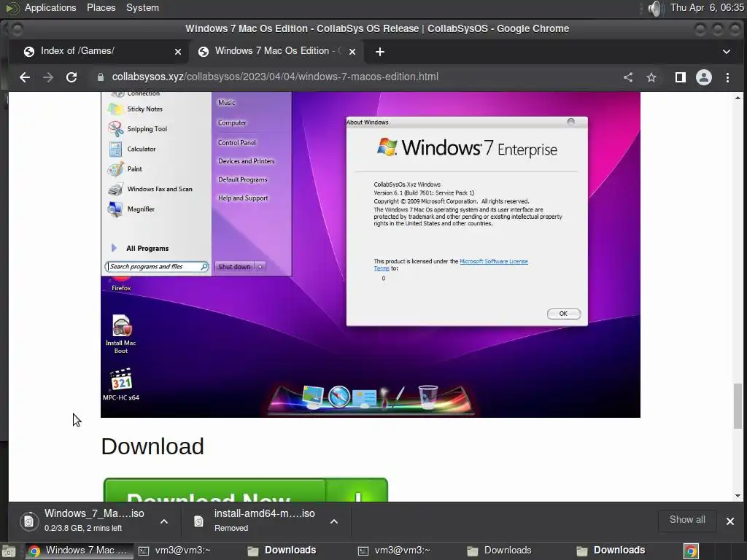Viewport: 747px width, 560px height.
Task: Close the Windows 7 Mac Os Edition tab
Action: point(352,52)
